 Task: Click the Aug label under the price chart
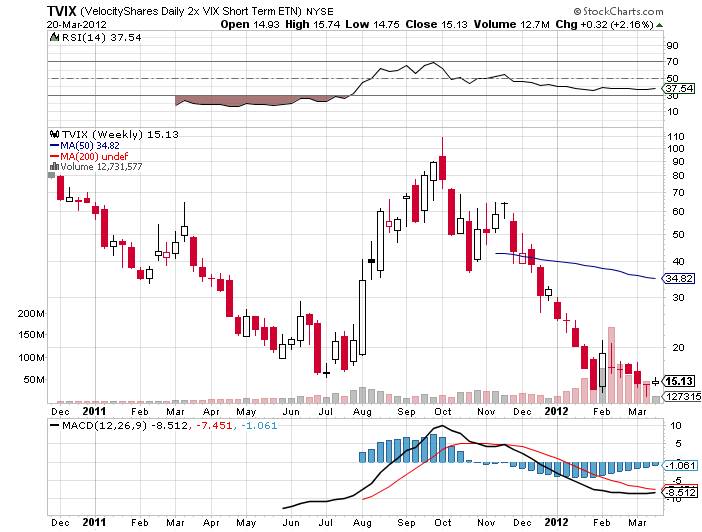tap(362, 412)
